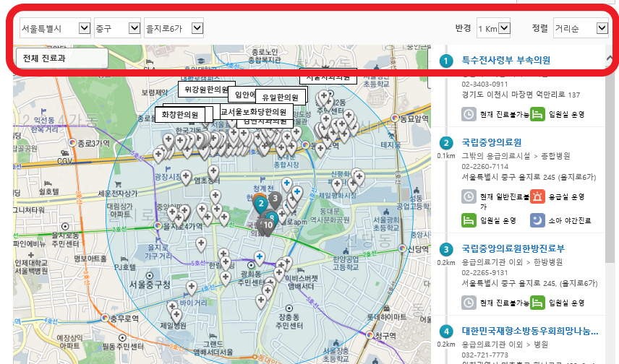Open the 서울특별시 city dropdown
Image resolution: width=619 pixels, height=364 pixels.
pyautogui.click(x=55, y=28)
